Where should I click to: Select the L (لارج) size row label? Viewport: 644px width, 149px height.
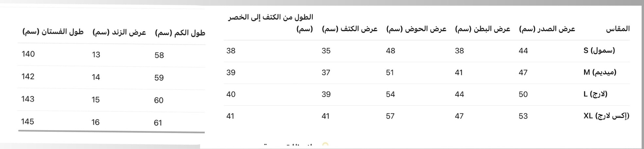point(595,94)
